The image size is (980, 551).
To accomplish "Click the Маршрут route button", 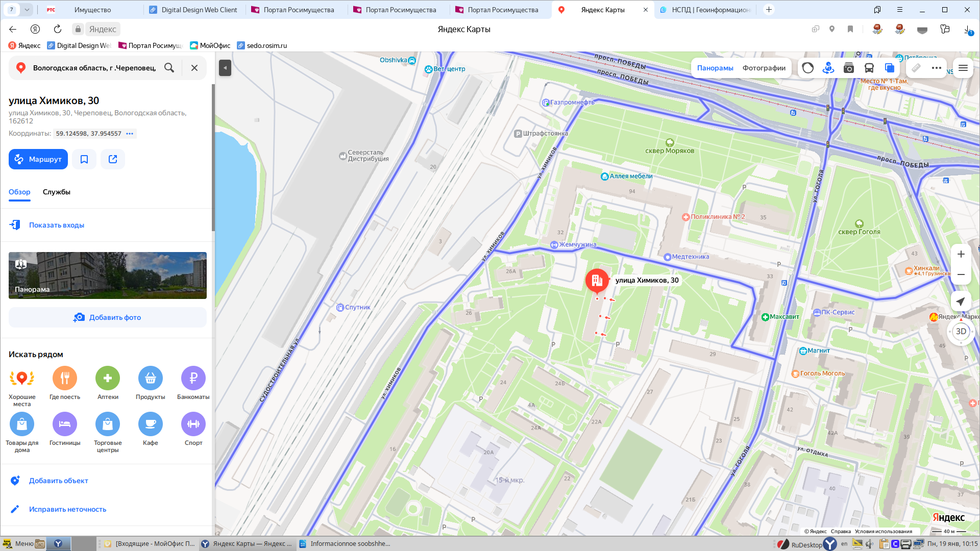I will click(38, 159).
